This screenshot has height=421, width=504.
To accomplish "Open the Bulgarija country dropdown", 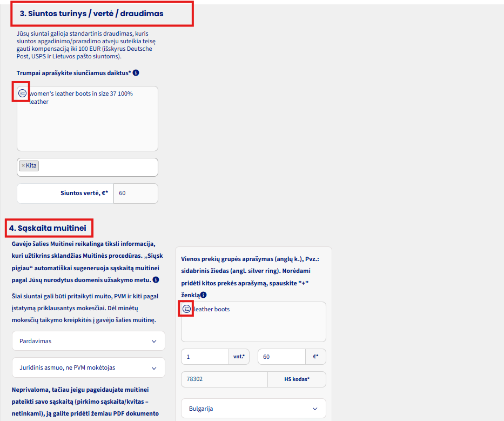I will pyautogui.click(x=253, y=409).
